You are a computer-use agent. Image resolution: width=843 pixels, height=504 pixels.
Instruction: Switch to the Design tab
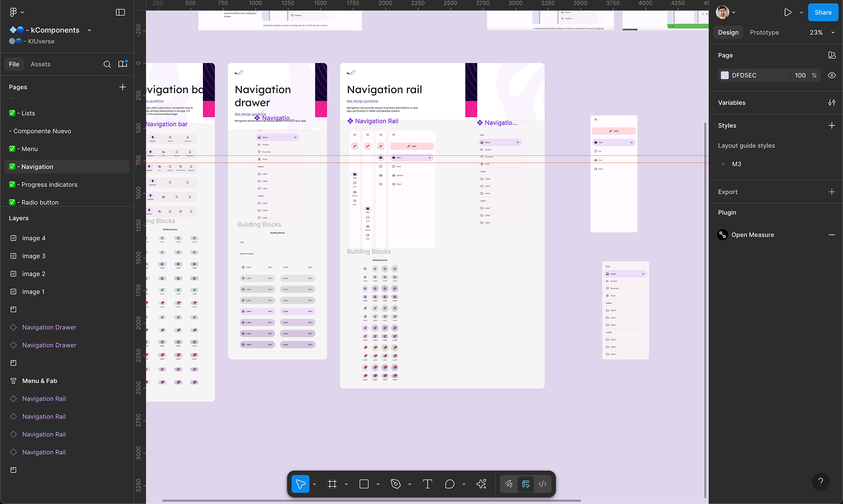tap(728, 32)
